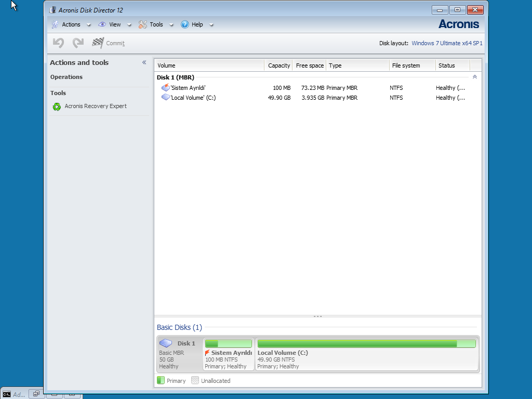
Task: Open the Help menu
Action: click(197, 24)
